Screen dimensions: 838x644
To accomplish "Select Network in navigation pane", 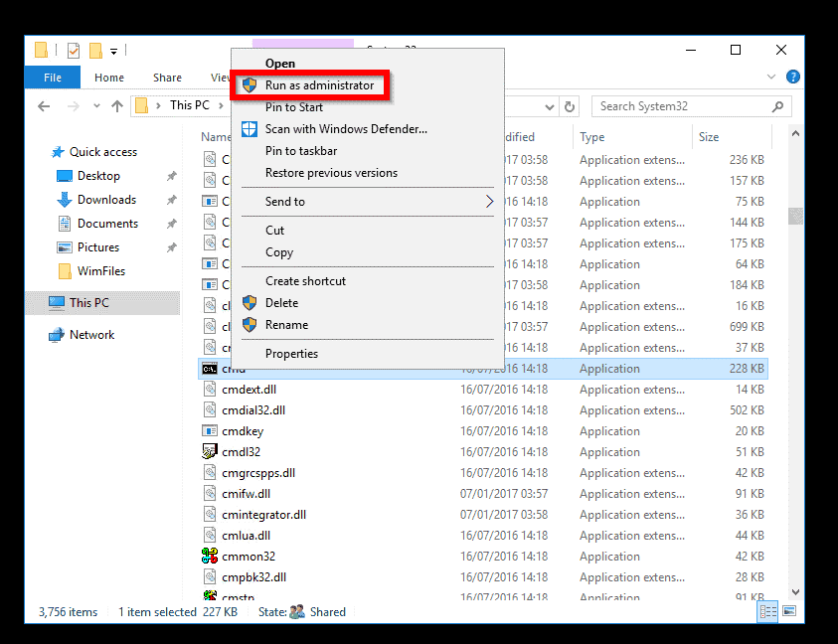I will pos(91,335).
